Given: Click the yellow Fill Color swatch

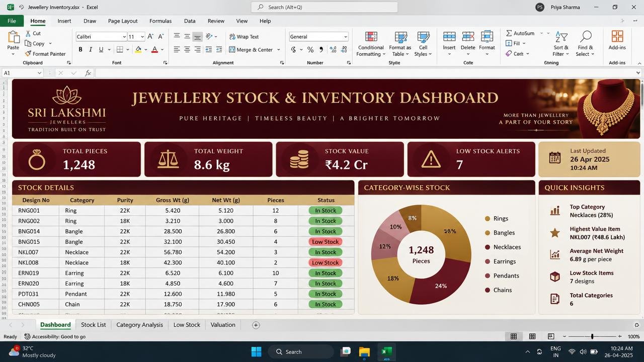Looking at the screenshot, I should 138,50.
